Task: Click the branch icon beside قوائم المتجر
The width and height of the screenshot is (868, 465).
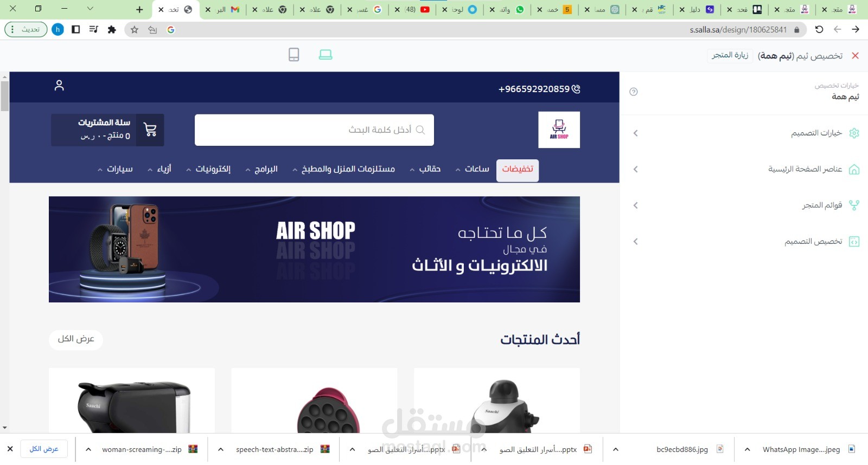Action: point(854,205)
